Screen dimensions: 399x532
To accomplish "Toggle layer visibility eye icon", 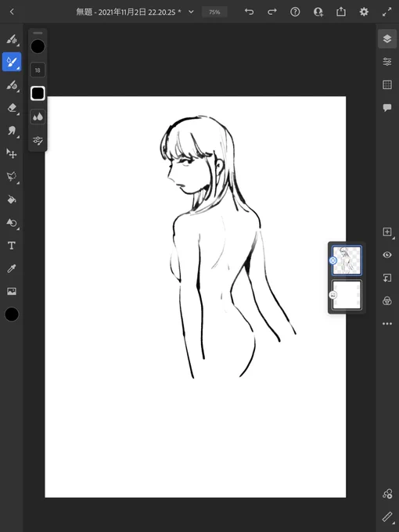I will (387, 255).
